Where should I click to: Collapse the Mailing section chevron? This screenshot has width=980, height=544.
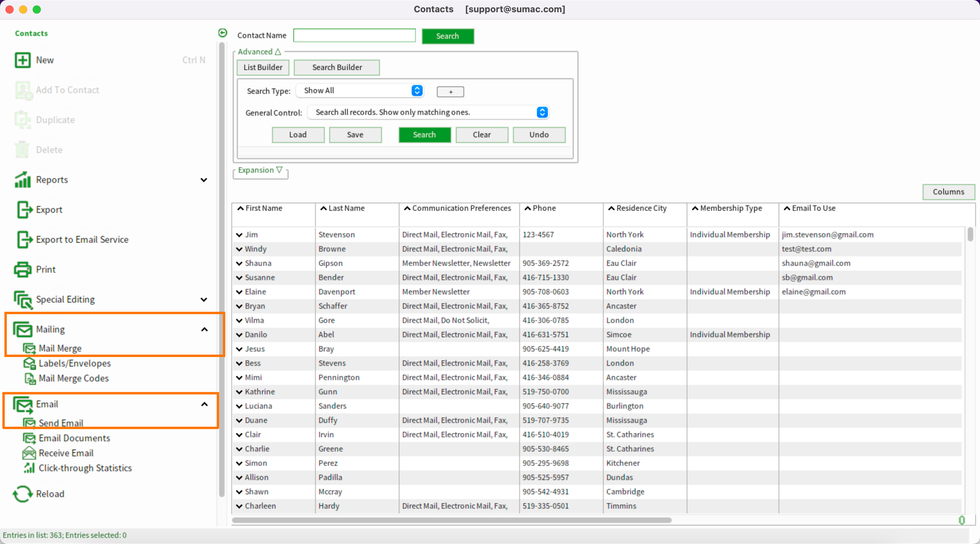(x=204, y=329)
